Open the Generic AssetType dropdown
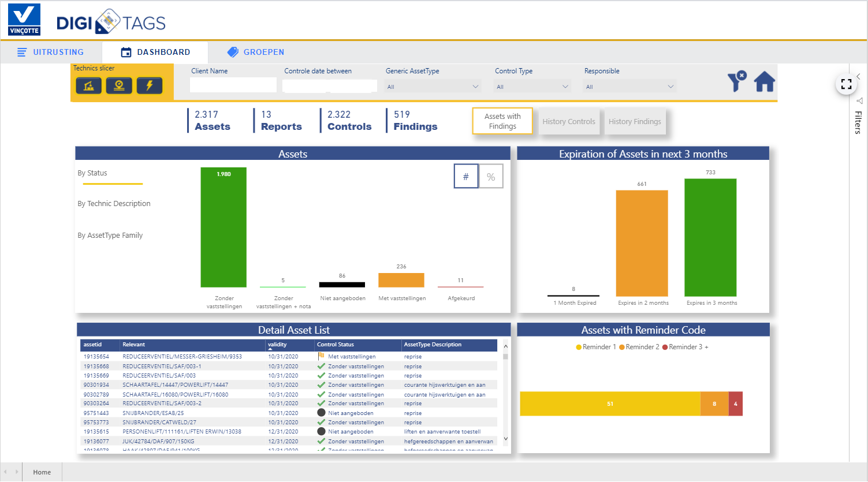This screenshot has height=482, width=868. tap(431, 85)
